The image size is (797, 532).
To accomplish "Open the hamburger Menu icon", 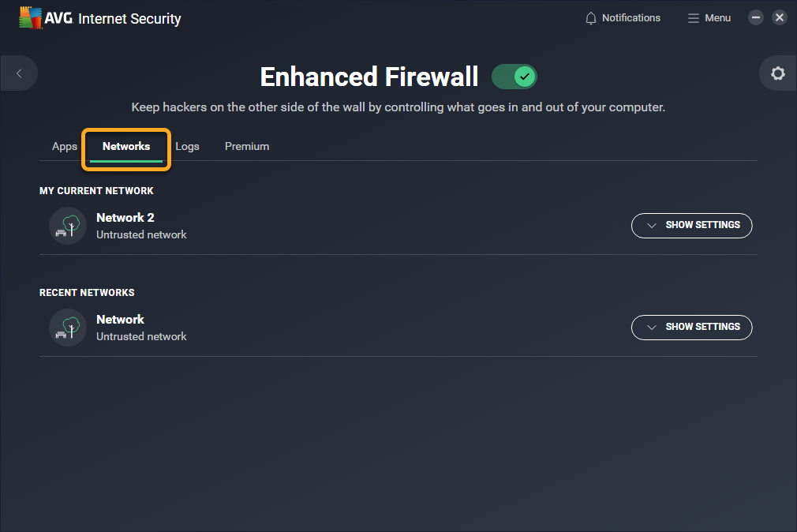I will coord(694,18).
